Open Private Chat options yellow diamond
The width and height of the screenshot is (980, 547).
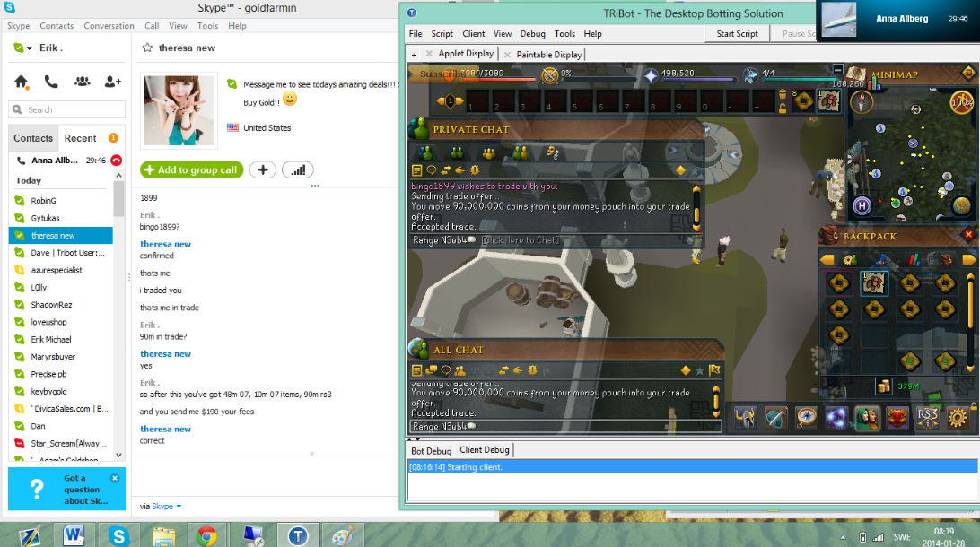point(680,169)
